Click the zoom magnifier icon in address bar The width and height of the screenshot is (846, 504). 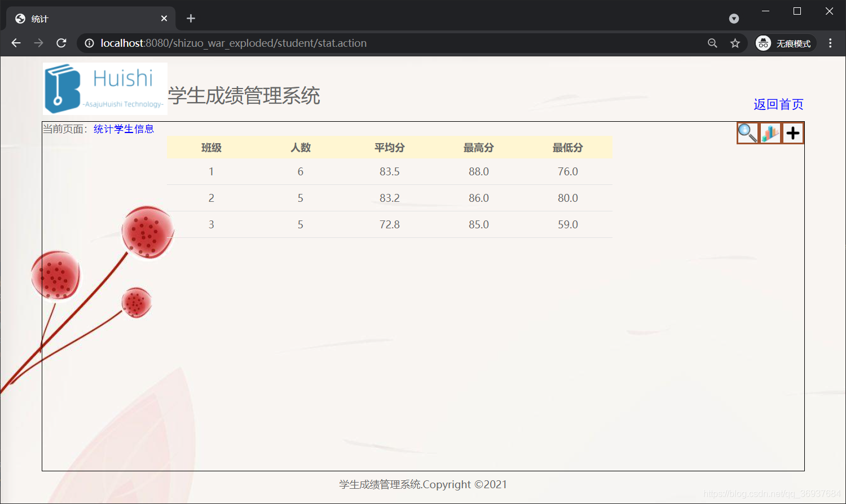coord(712,43)
